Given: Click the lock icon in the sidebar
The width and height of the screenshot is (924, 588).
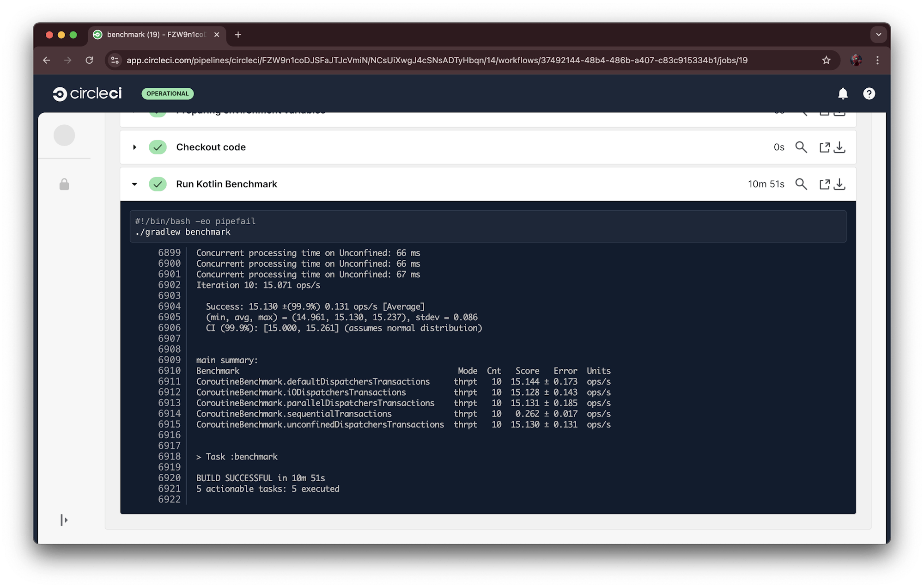Looking at the screenshot, I should 64,184.
